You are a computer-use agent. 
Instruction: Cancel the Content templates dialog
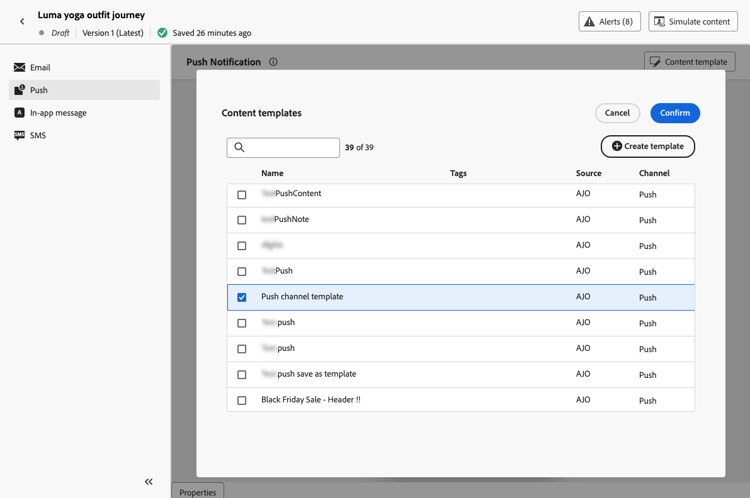[617, 113]
